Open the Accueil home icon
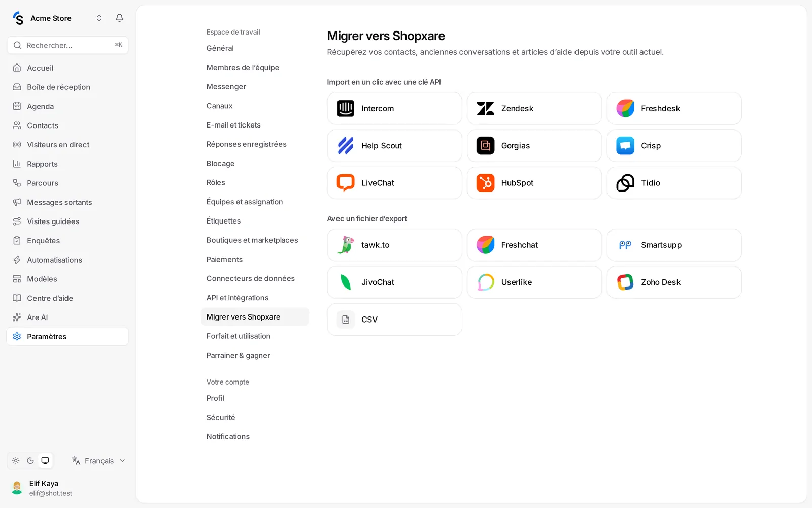This screenshot has width=812, height=508. click(17, 68)
